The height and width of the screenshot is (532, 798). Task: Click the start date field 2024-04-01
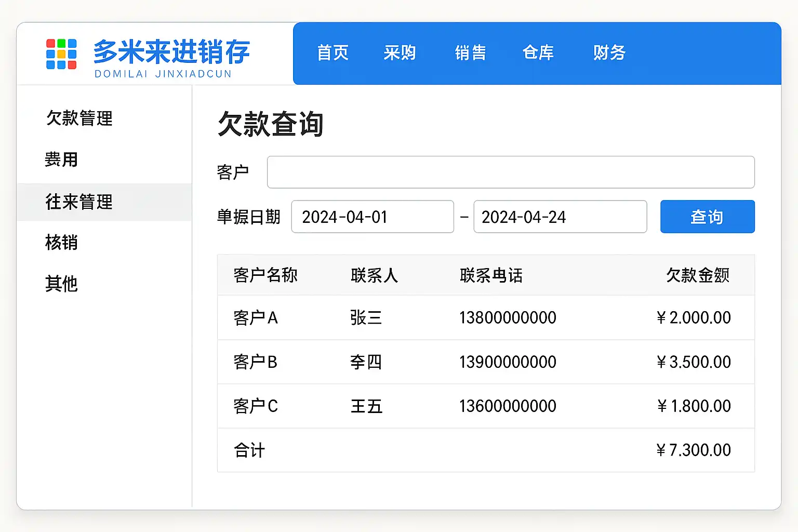pyautogui.click(x=372, y=217)
